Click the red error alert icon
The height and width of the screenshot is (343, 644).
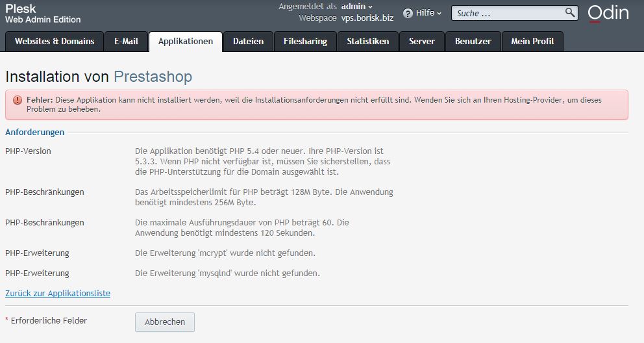click(18, 100)
